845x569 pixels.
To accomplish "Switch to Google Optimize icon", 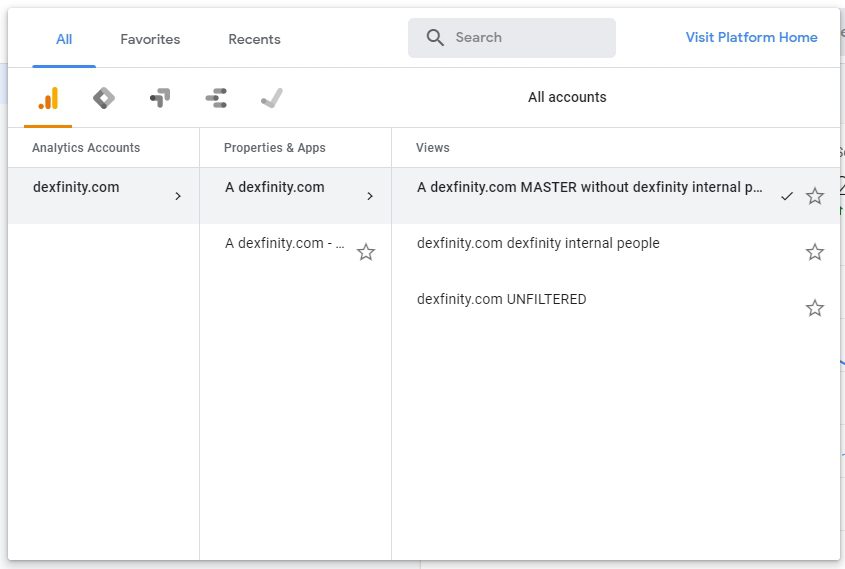I will coord(160,98).
